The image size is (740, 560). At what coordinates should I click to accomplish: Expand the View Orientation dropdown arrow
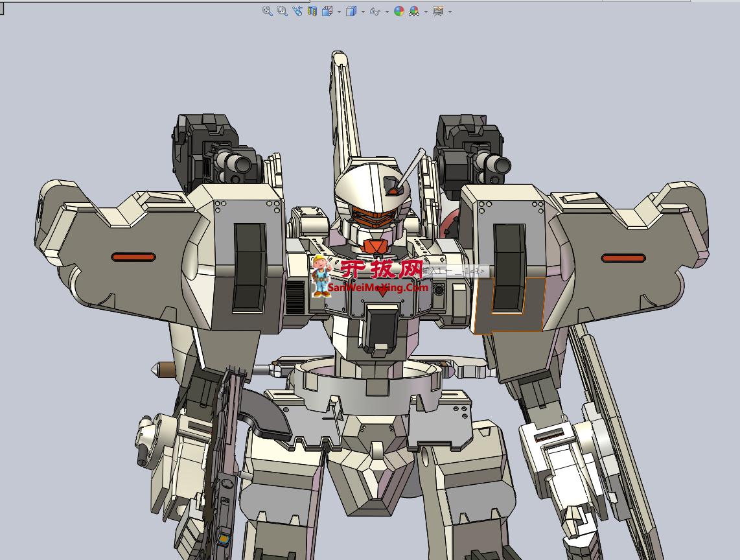pyautogui.click(x=339, y=11)
